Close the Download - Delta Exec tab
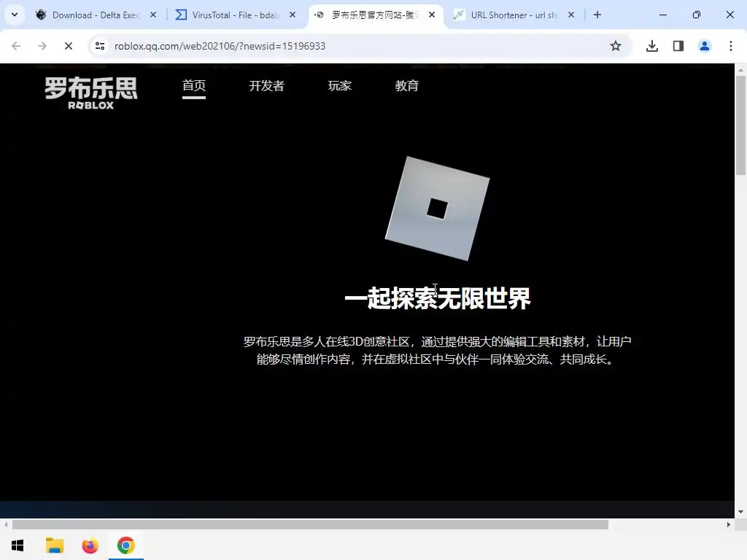This screenshot has width=747, height=560. (153, 15)
